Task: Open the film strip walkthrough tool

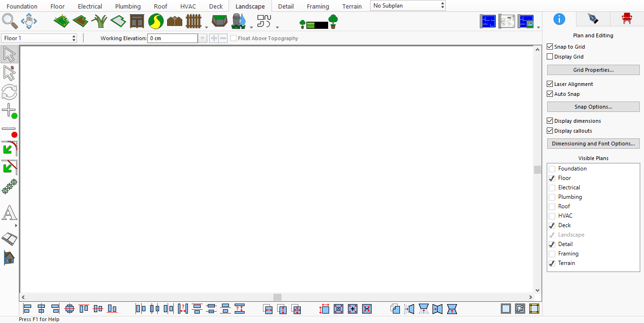Action: pos(9,239)
